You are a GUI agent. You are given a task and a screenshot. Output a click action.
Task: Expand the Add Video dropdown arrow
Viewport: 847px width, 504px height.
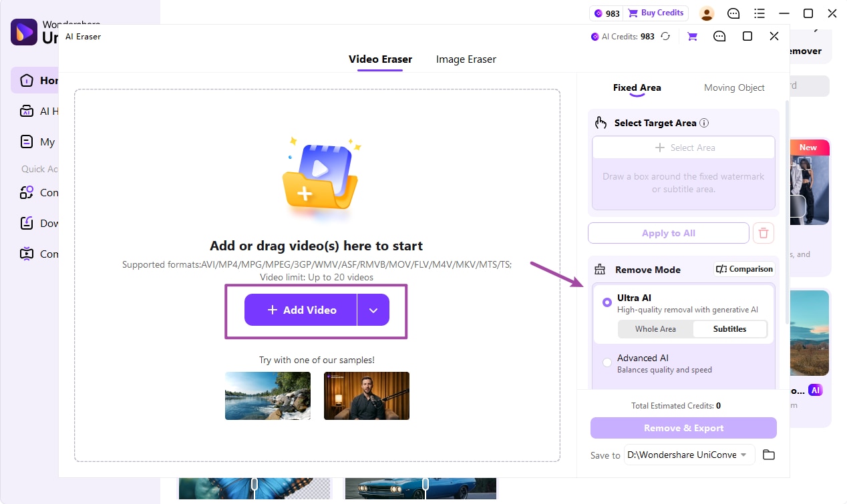(x=373, y=310)
